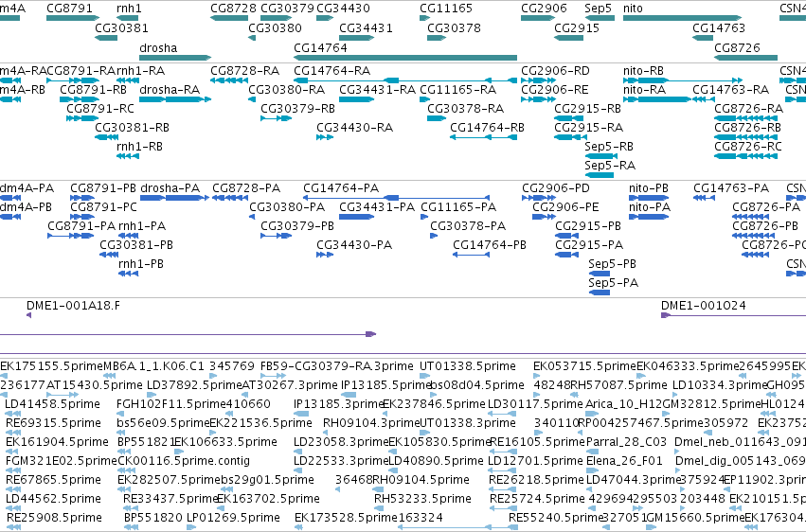Select the CG34431 gene label

[x=366, y=27]
